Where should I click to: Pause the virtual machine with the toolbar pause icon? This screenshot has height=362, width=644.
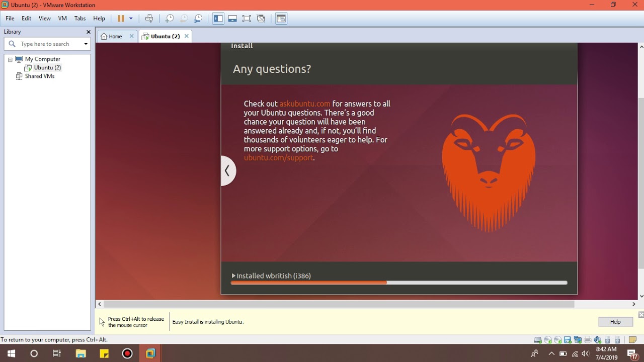pos(121,19)
